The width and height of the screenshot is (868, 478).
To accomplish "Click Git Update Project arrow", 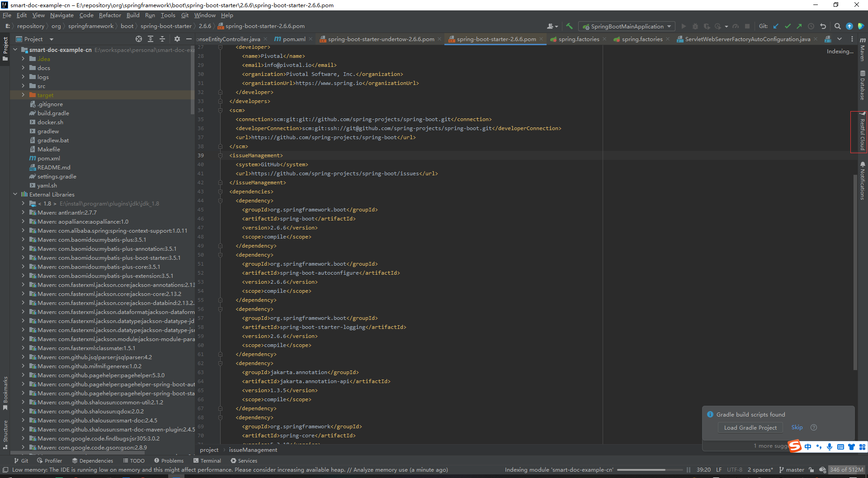I will coord(776,26).
